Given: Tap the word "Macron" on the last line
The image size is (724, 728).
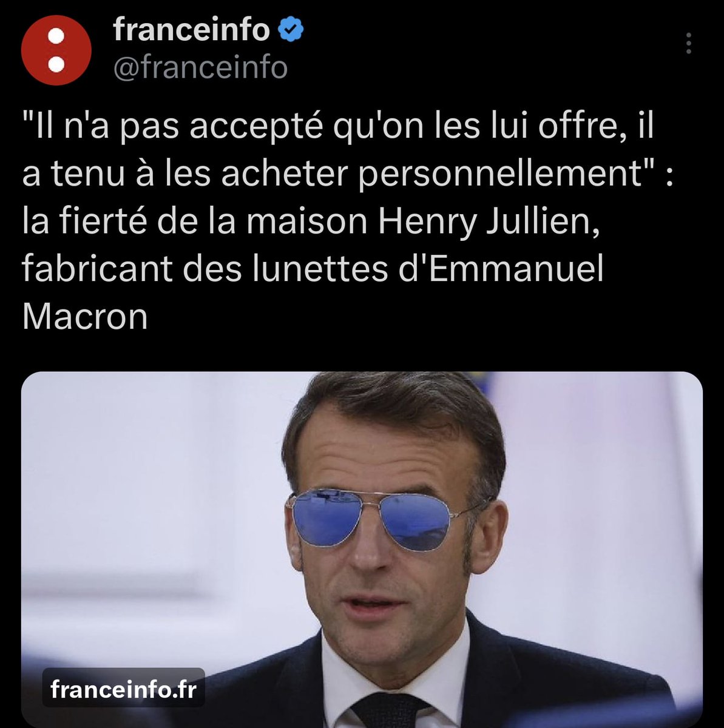Looking at the screenshot, I should pyautogui.click(x=85, y=315).
